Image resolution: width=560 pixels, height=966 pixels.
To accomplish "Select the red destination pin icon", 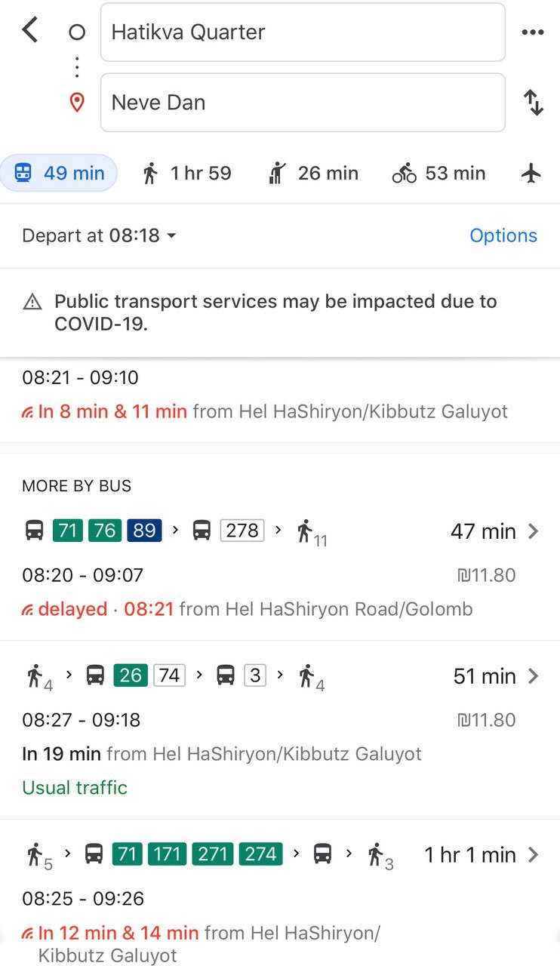I will tap(76, 103).
